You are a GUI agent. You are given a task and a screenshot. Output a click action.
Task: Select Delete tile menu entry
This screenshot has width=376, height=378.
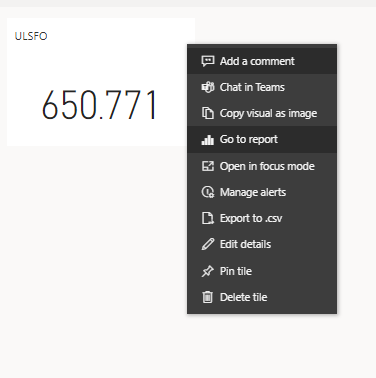click(262, 297)
